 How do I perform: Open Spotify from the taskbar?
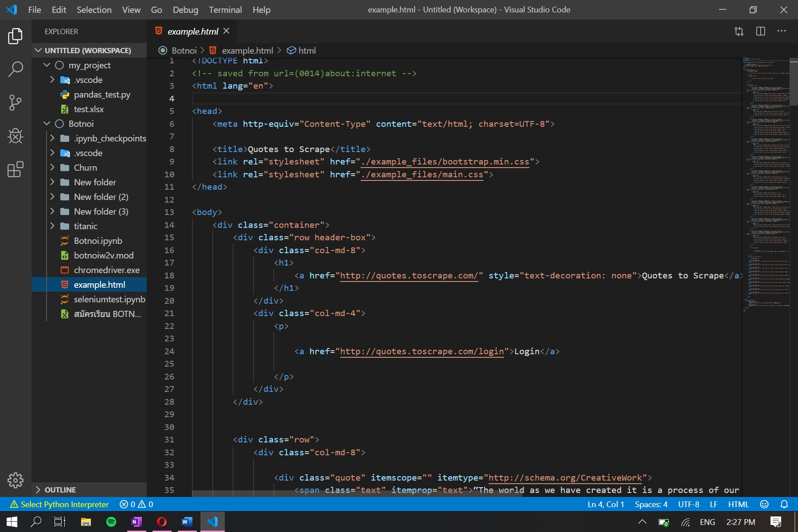click(111, 522)
